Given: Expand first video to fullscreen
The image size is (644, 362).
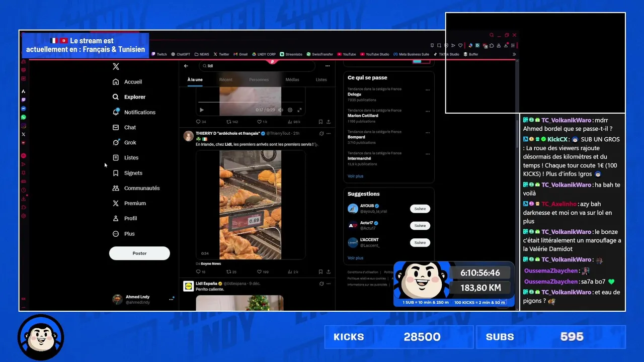Looking at the screenshot, I should coord(299,110).
